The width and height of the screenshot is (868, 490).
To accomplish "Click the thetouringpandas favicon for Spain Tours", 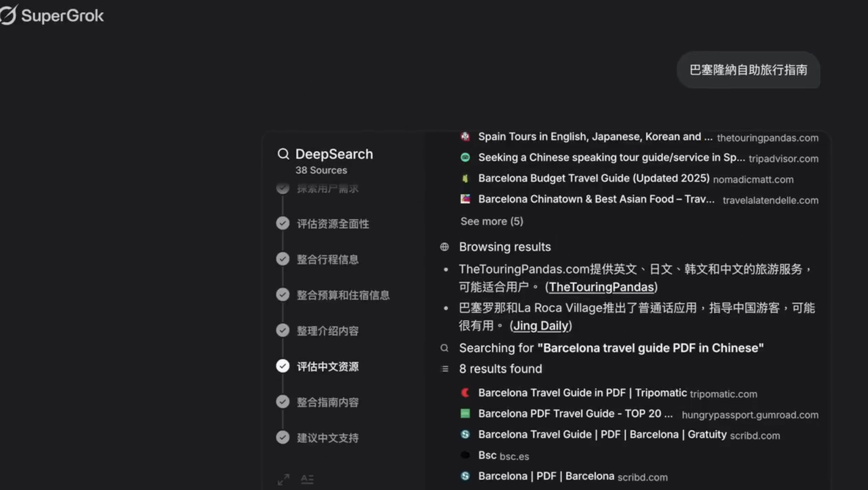I will [465, 137].
